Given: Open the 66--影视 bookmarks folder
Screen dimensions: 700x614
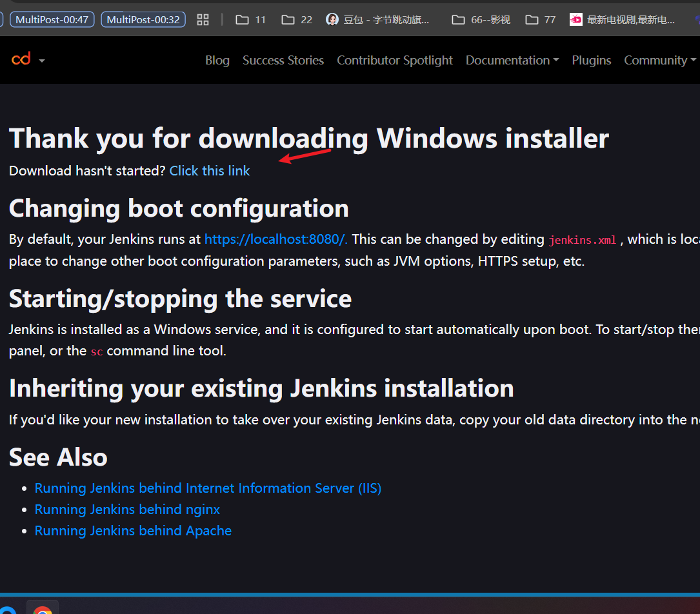Looking at the screenshot, I should (480, 19).
